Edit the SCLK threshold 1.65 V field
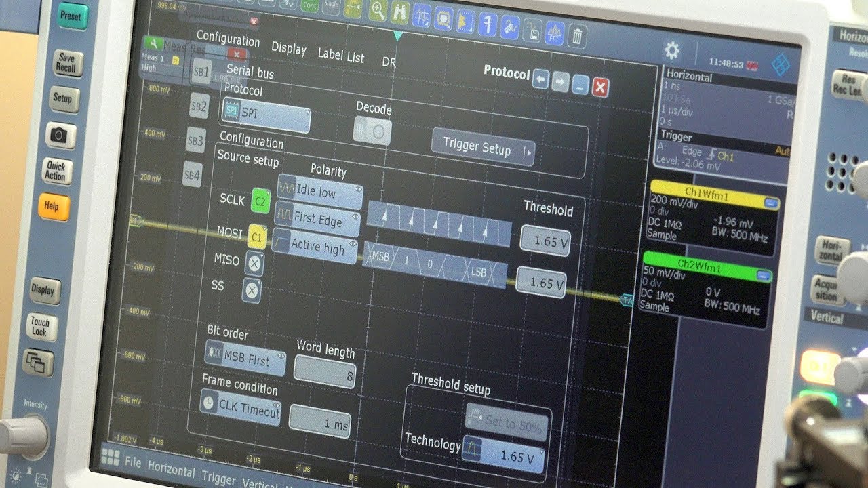 click(546, 241)
